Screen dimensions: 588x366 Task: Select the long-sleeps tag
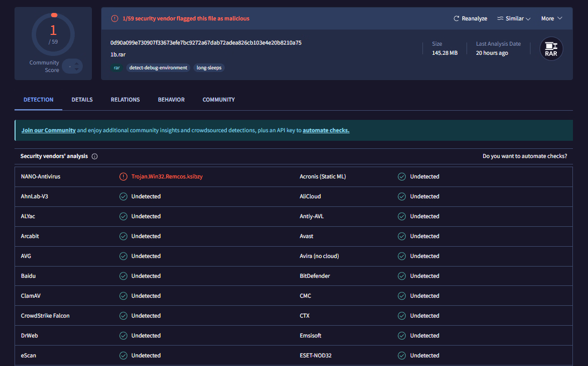pos(209,68)
